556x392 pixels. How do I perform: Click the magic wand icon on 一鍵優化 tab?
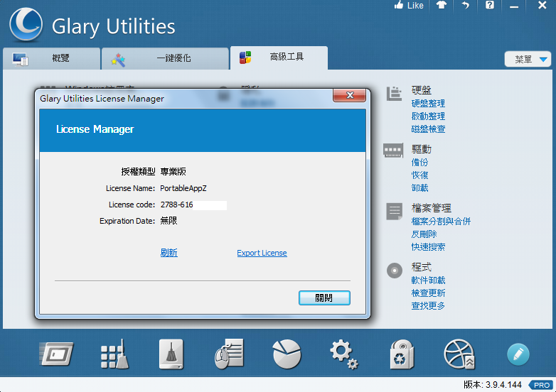pyautogui.click(x=118, y=60)
